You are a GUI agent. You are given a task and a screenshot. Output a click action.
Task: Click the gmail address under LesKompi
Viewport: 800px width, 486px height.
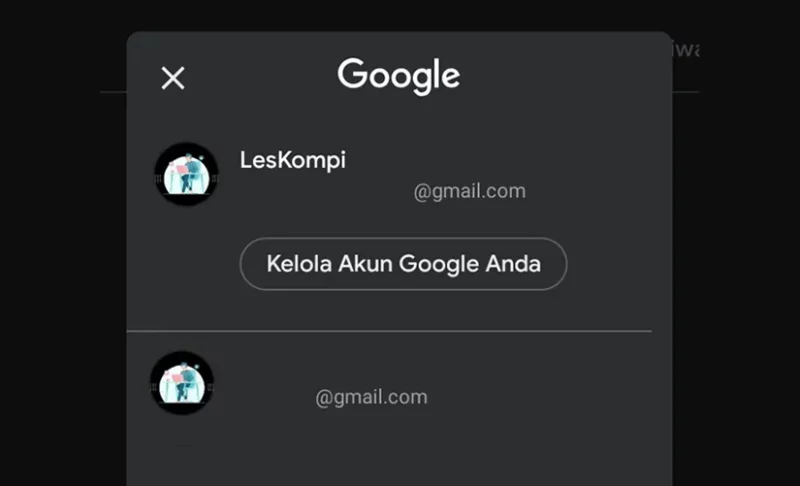pos(469,191)
